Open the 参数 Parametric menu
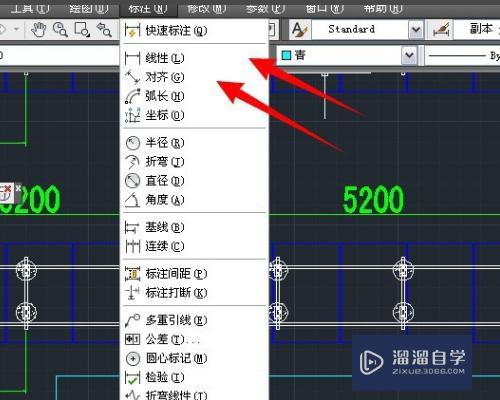The height and width of the screenshot is (400, 500). pyautogui.click(x=265, y=9)
